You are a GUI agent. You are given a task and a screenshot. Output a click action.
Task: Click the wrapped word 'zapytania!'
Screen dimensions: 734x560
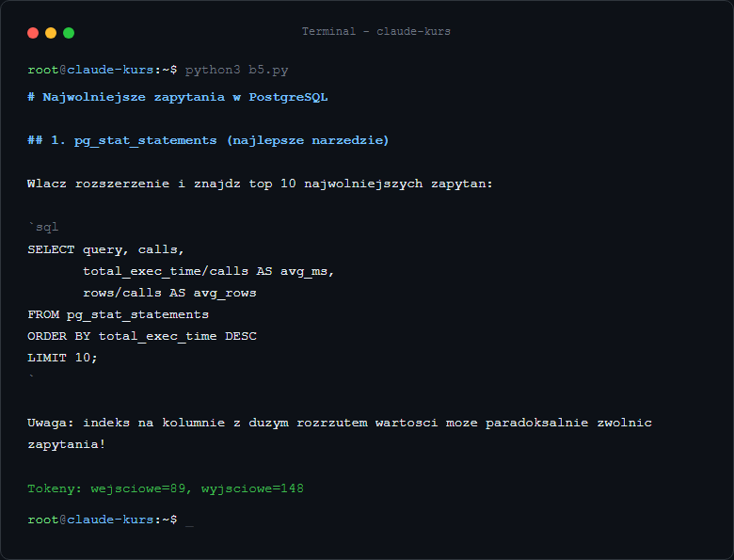coord(67,444)
